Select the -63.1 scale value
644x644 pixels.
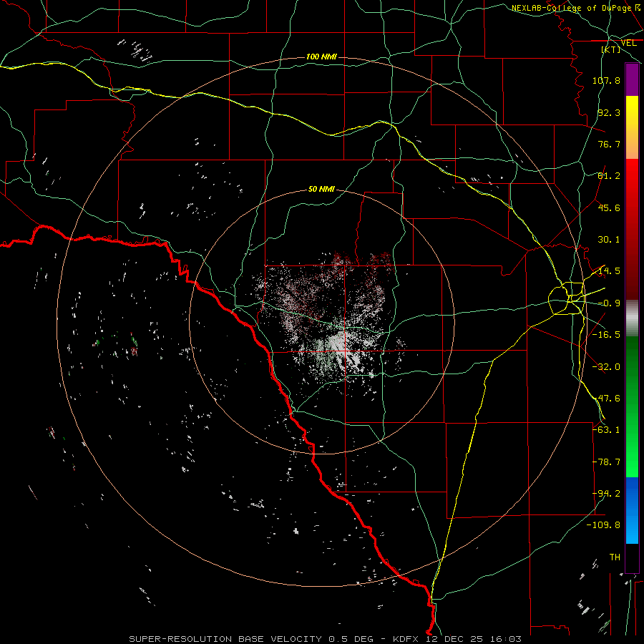tap(606, 430)
